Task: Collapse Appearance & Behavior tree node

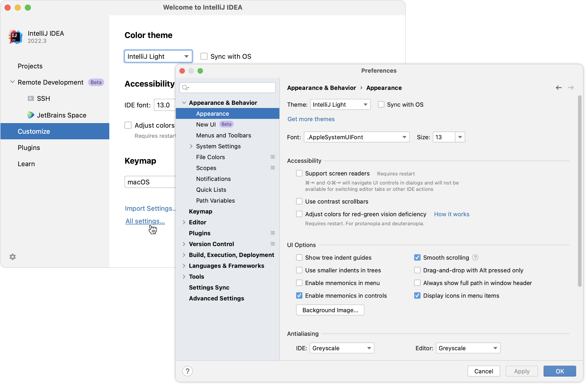Action: (184, 103)
